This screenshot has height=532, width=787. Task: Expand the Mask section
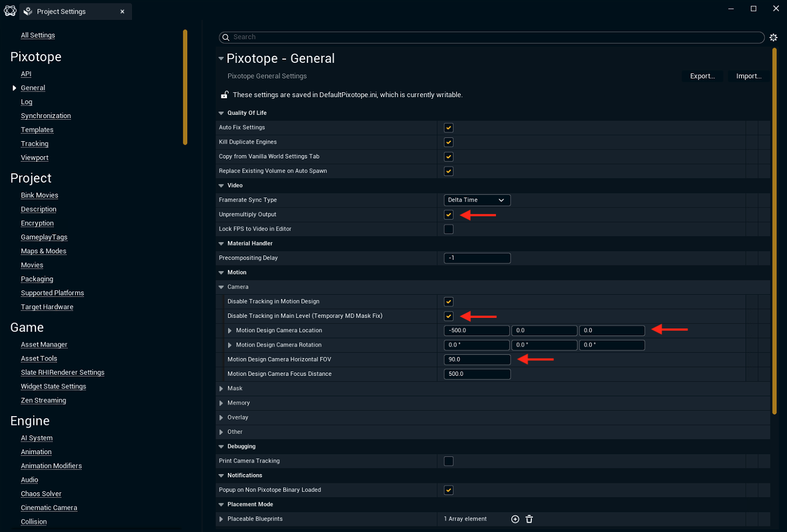(x=221, y=389)
